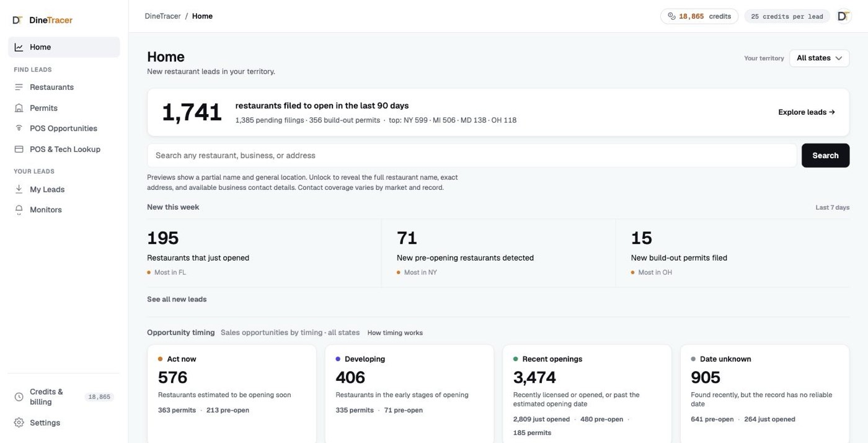Click the 18,865 badge beside Credits & billing
Screen dimensions: 868x443
pyautogui.click(x=99, y=397)
